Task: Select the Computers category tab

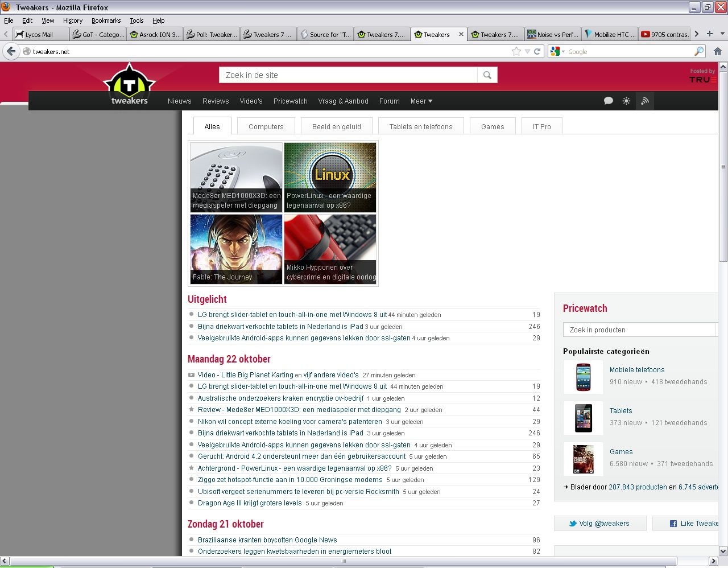Action: [x=266, y=126]
